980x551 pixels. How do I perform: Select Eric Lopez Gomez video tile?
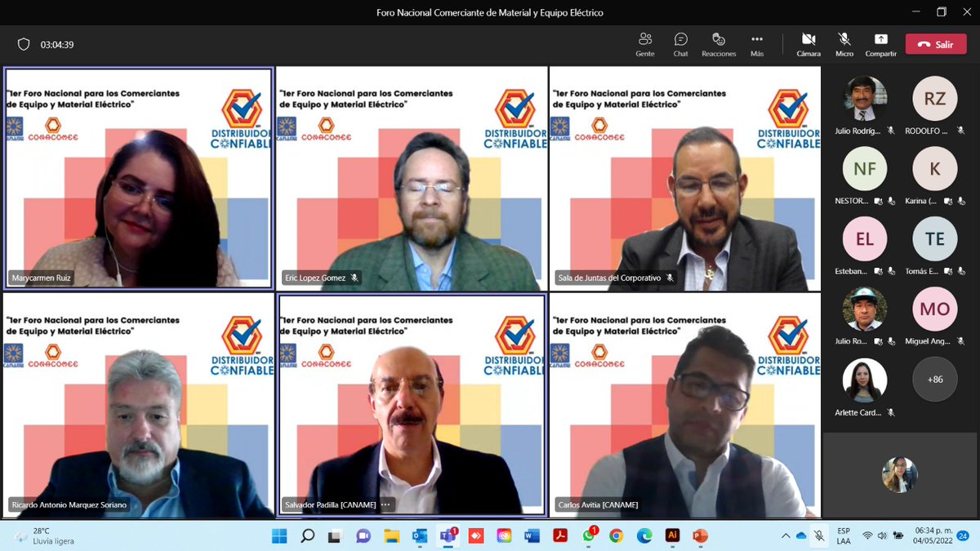412,178
